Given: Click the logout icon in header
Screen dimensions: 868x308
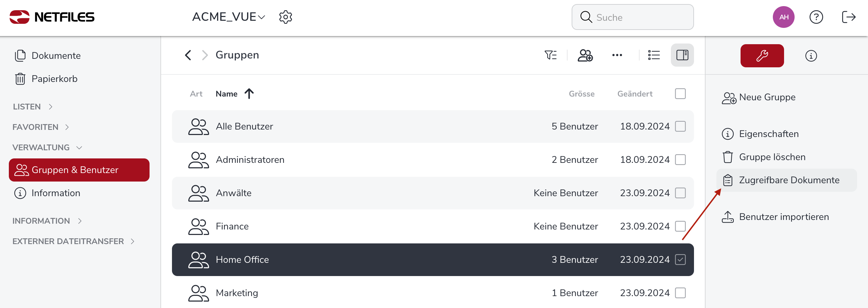Looking at the screenshot, I should 849,17.
